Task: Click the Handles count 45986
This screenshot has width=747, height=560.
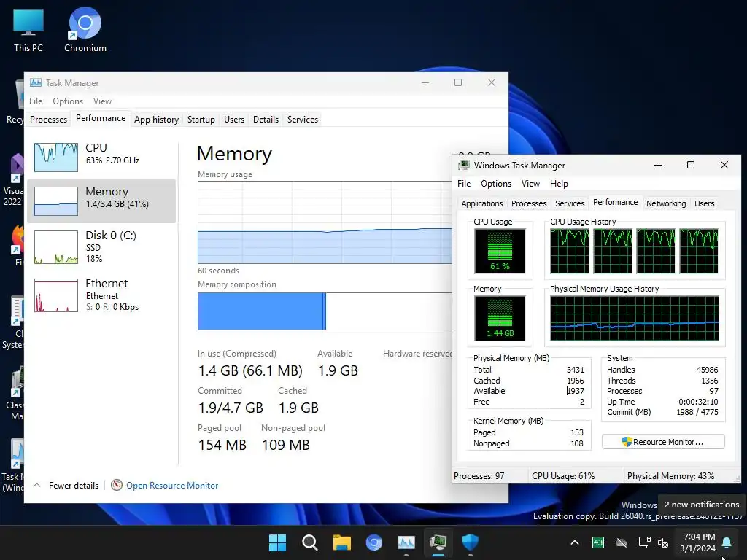Action: (x=707, y=370)
